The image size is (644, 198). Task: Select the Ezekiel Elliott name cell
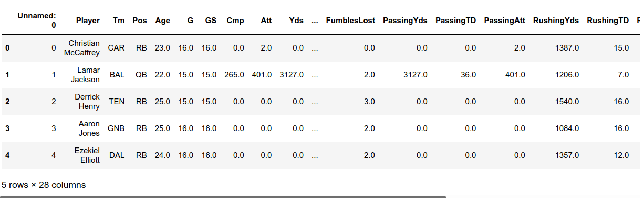(x=87, y=155)
